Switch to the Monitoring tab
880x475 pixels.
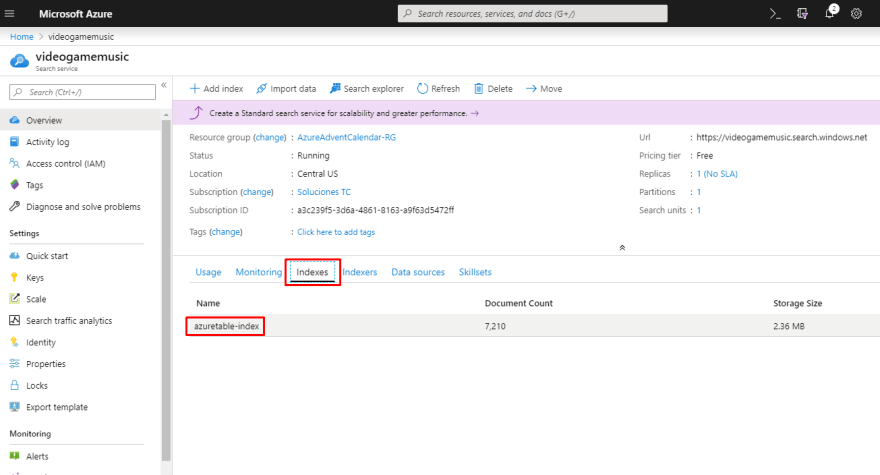[x=259, y=272]
